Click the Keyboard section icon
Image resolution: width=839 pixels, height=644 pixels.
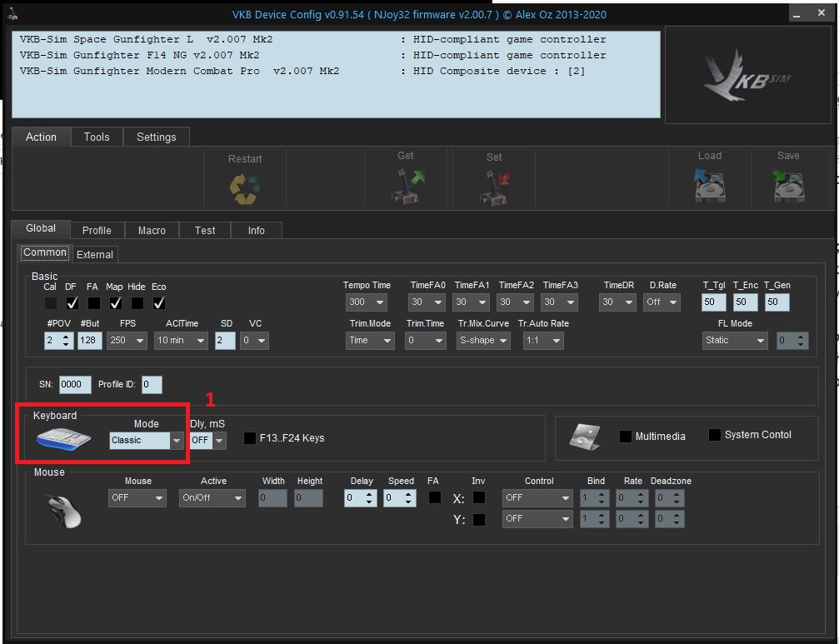(x=63, y=439)
